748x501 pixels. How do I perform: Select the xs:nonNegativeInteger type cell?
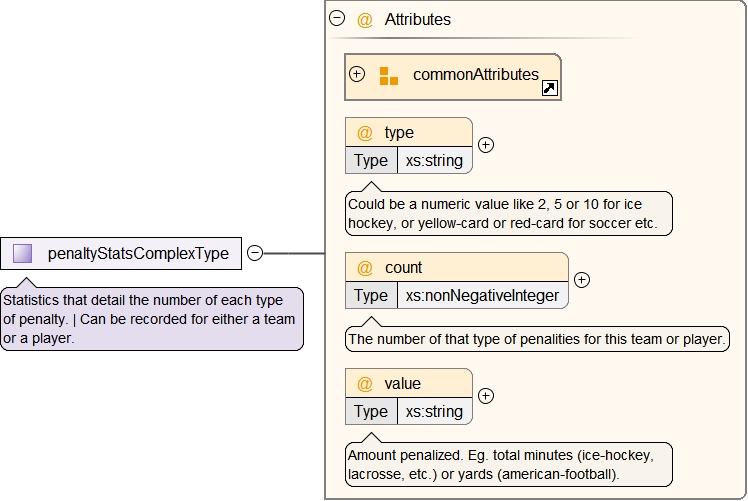[482, 296]
